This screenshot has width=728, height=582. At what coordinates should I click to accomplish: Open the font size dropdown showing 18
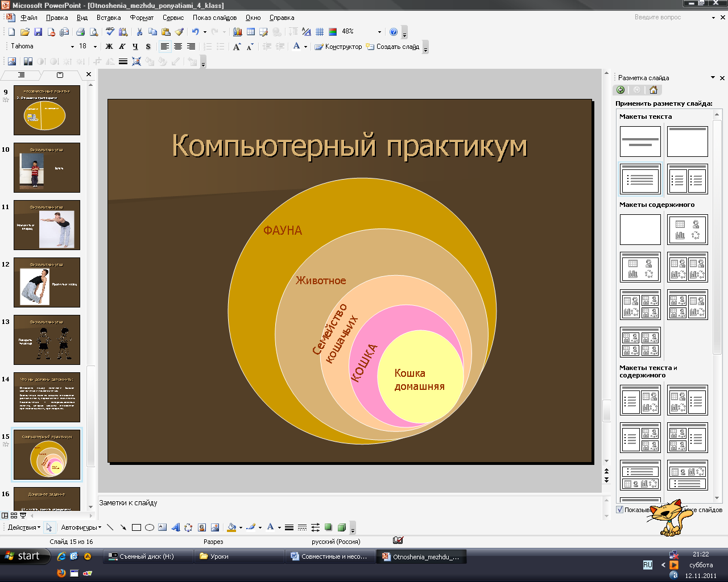[95, 47]
